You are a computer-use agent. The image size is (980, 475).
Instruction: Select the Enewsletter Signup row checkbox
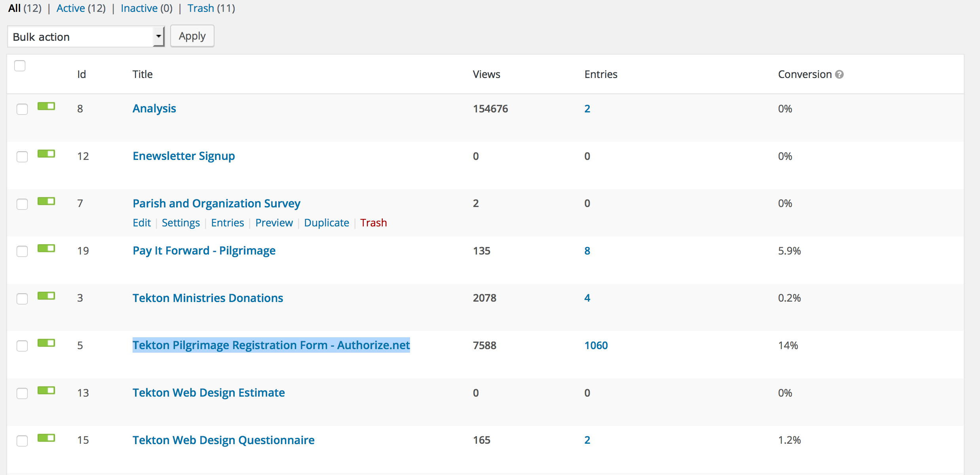click(22, 157)
